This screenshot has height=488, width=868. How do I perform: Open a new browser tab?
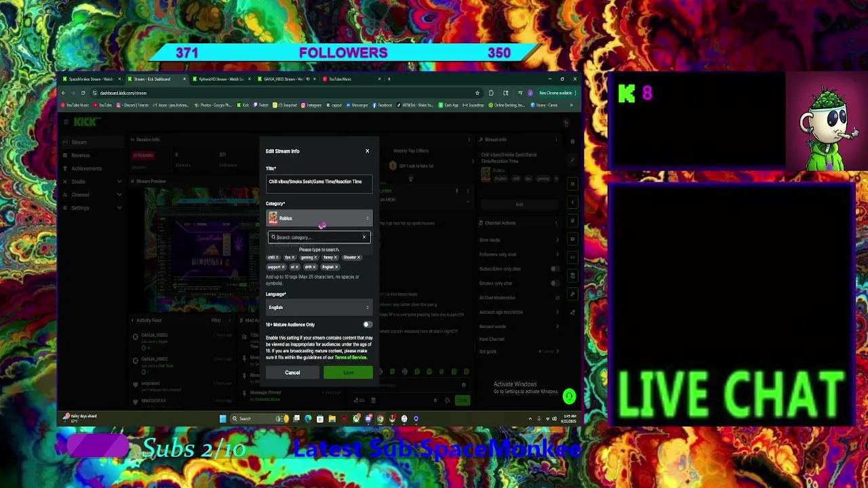[389, 79]
